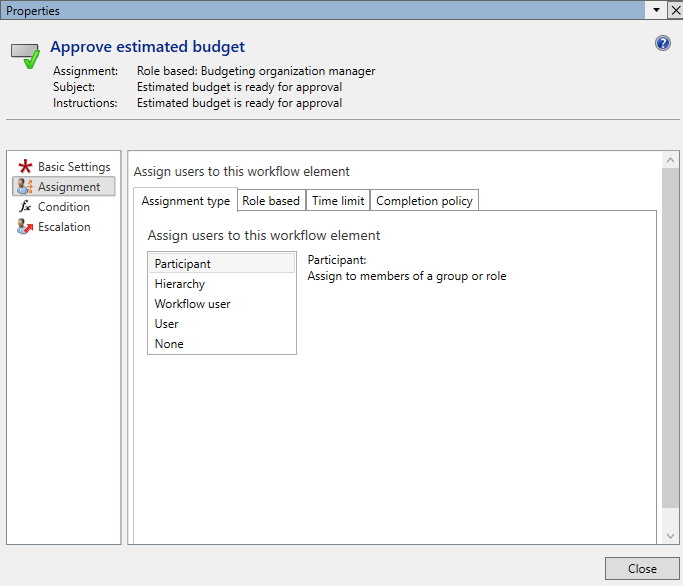Click the Assignment users icon in sidebar

tap(25, 187)
